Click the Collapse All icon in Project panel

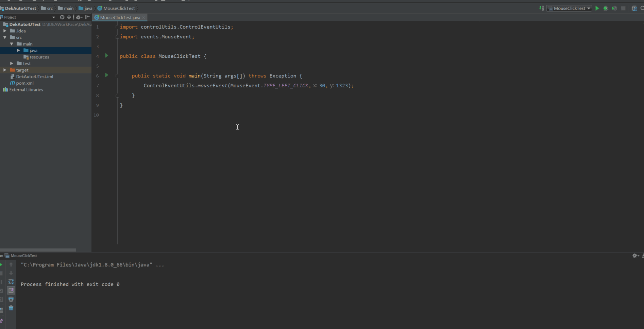point(69,17)
